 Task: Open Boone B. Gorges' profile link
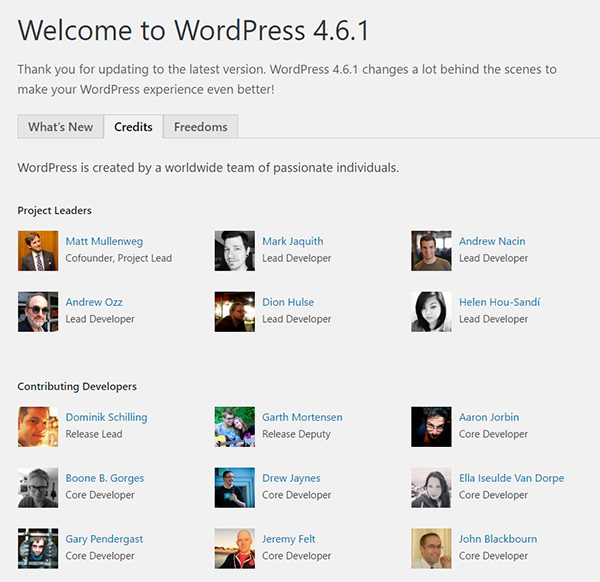point(105,478)
